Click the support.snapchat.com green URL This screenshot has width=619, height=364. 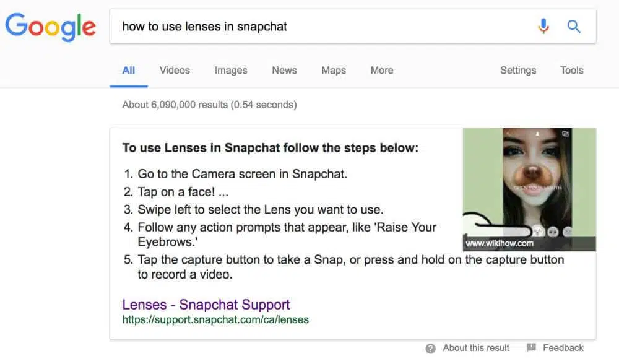pyautogui.click(x=215, y=320)
